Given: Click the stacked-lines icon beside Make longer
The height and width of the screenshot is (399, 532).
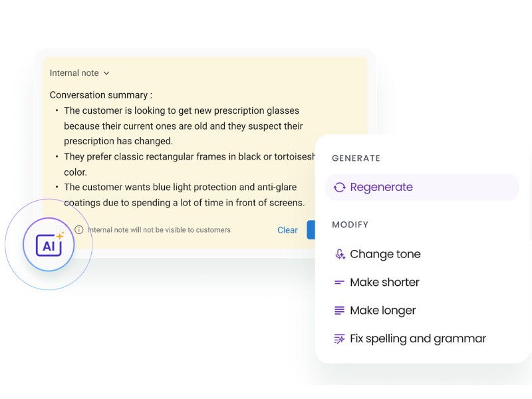Looking at the screenshot, I should [x=340, y=310].
